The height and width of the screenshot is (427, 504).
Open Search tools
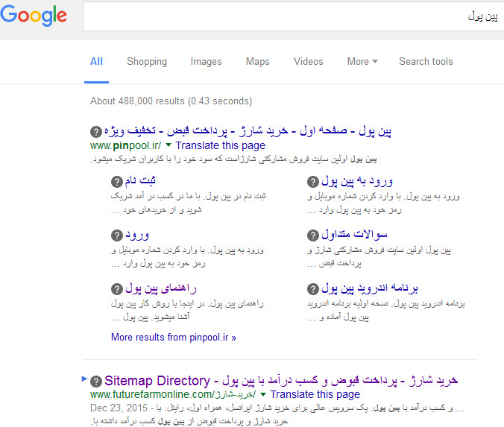[x=426, y=62]
